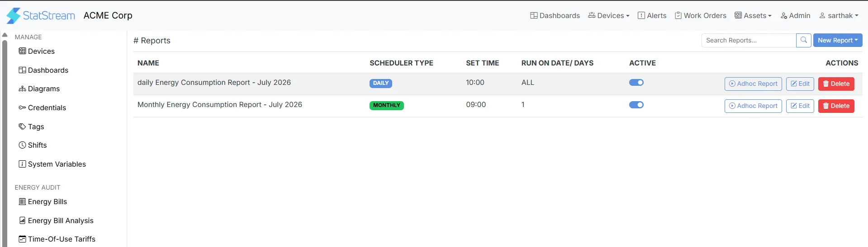Open System Variables in sidebar

click(x=52, y=164)
